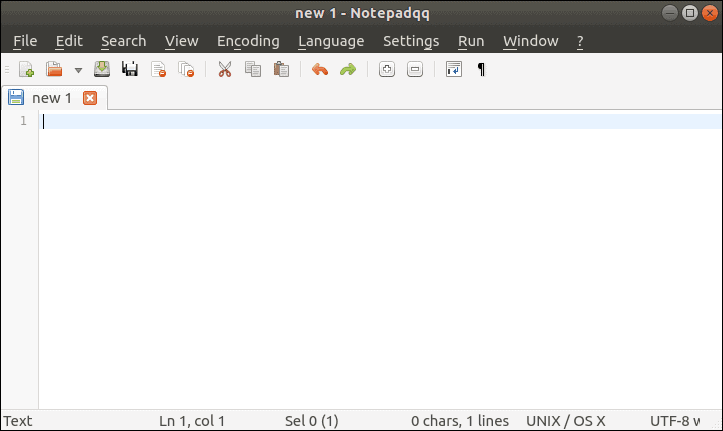Screen dimensions: 723x431
Task: Open the ? help menu
Action: pyautogui.click(x=580, y=41)
